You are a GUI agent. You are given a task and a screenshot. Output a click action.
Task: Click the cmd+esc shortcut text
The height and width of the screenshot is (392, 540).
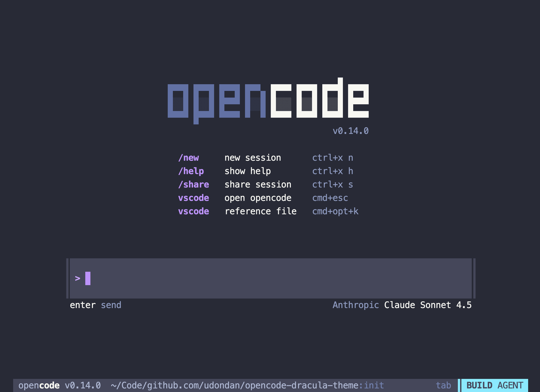[330, 198]
